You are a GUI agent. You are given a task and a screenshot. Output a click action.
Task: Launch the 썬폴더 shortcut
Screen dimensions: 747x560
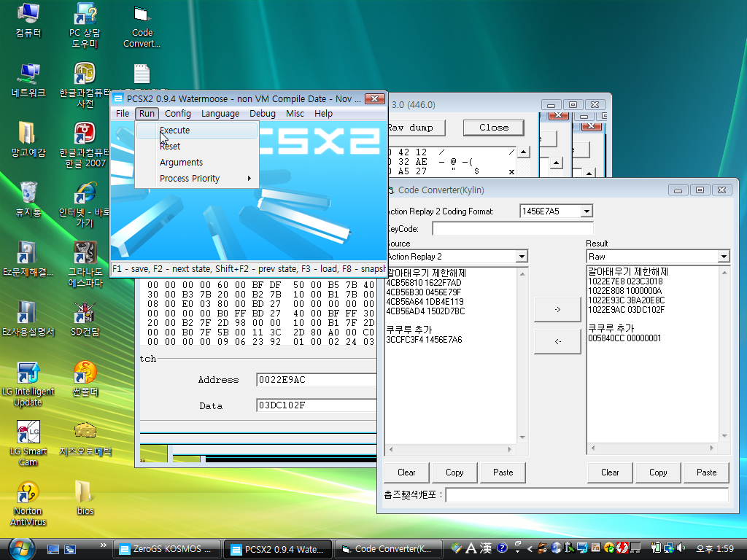pos(85,379)
